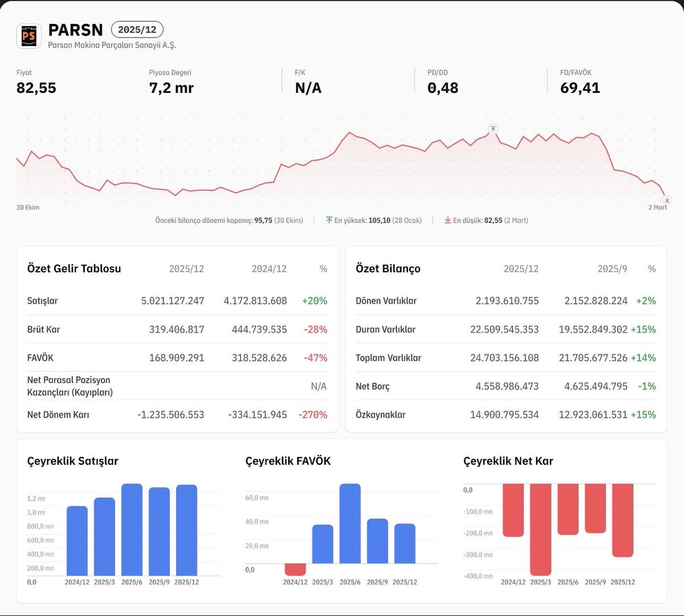The width and height of the screenshot is (684, 616).
Task: Click the En düşük 82,55 text
Action: tap(491, 221)
